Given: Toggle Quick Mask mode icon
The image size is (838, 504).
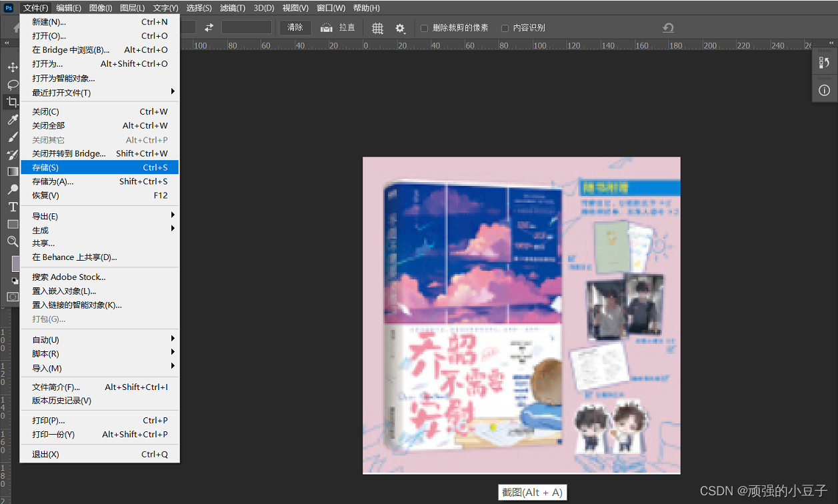Looking at the screenshot, I should pyautogui.click(x=13, y=296).
